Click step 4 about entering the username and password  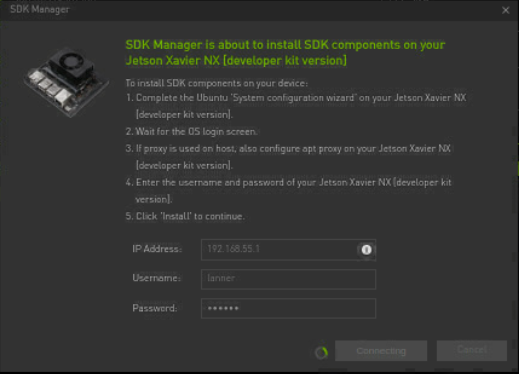tap(289, 191)
